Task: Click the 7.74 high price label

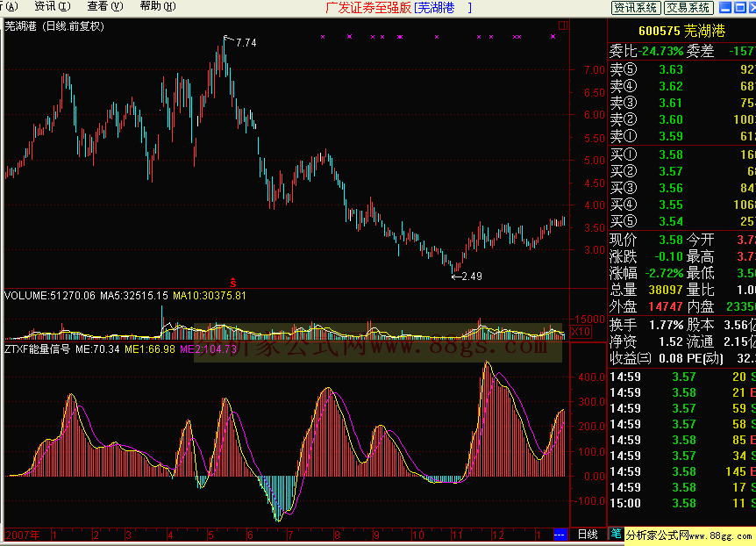Action: click(246, 43)
